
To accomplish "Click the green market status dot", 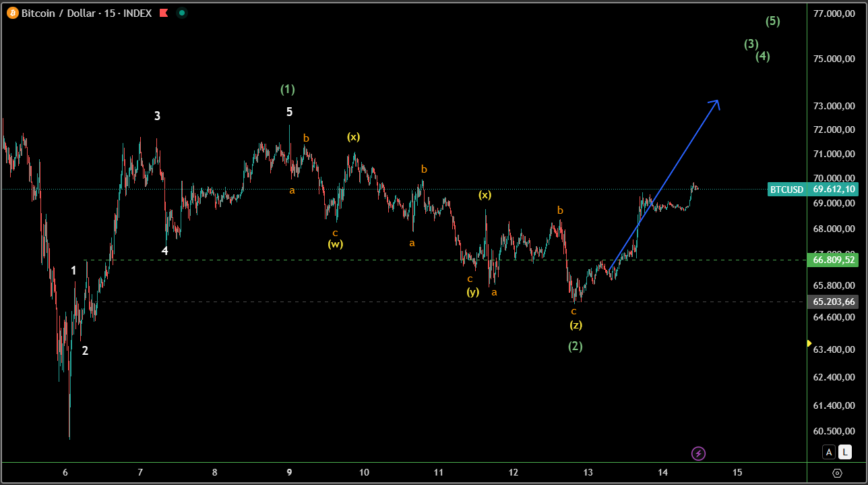I will (181, 13).
